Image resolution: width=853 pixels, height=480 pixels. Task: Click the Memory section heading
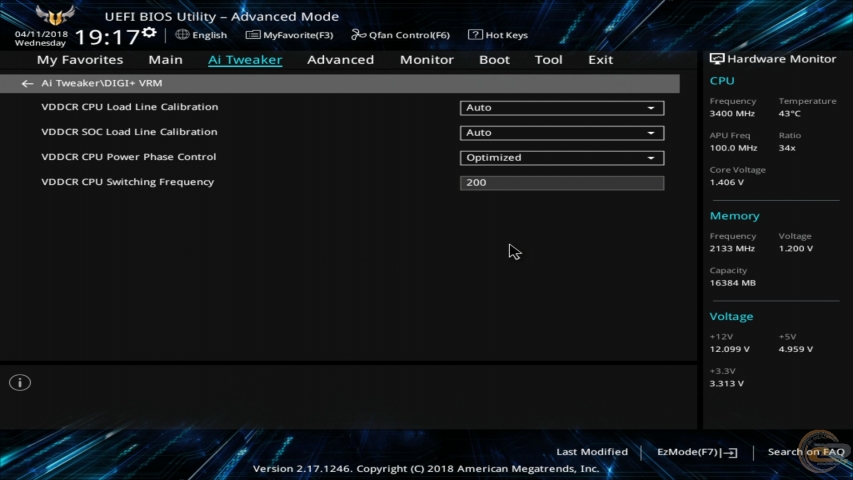734,216
